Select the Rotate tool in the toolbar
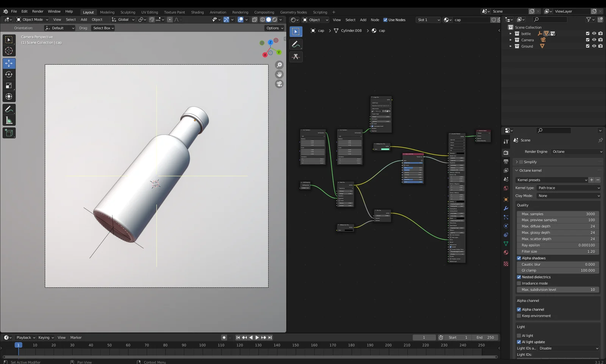606x364 pixels. (9, 75)
